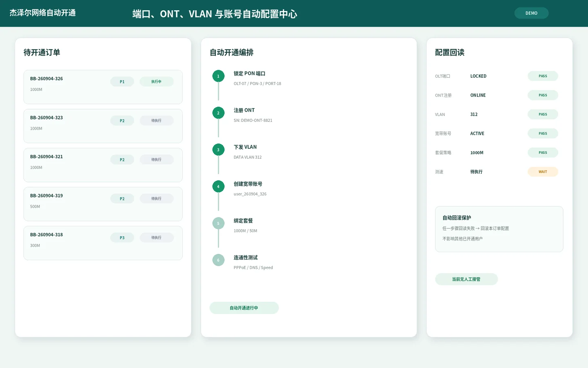Click the text SN: DEMO-ONT-8821

tap(253, 121)
